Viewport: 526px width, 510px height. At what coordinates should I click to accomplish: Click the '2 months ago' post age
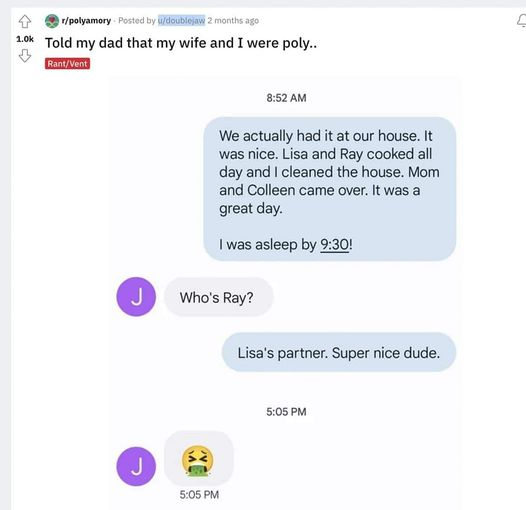pyautogui.click(x=233, y=20)
